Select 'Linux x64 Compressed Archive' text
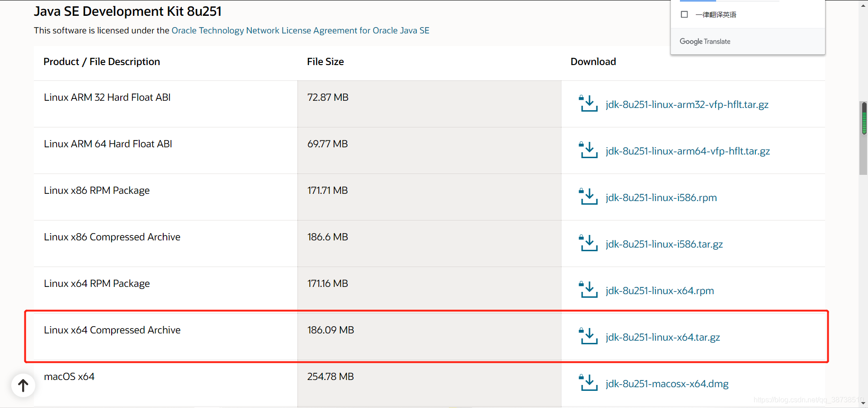Screen dimensions: 868x408 tap(112, 330)
